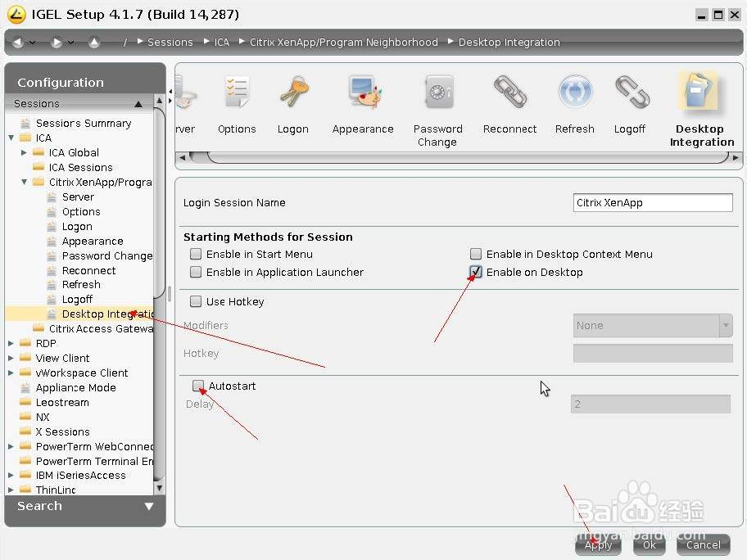
Task: Click the horizontal toolbar scrollbar thumb
Action: [x=468, y=157]
